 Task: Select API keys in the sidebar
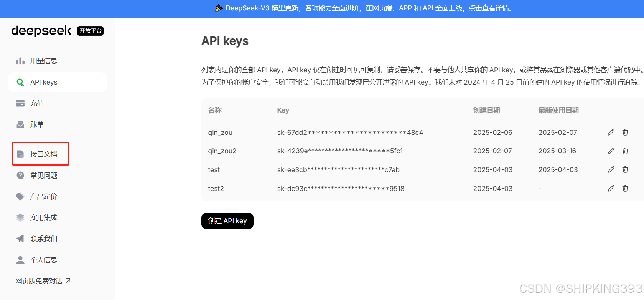[x=58, y=82]
